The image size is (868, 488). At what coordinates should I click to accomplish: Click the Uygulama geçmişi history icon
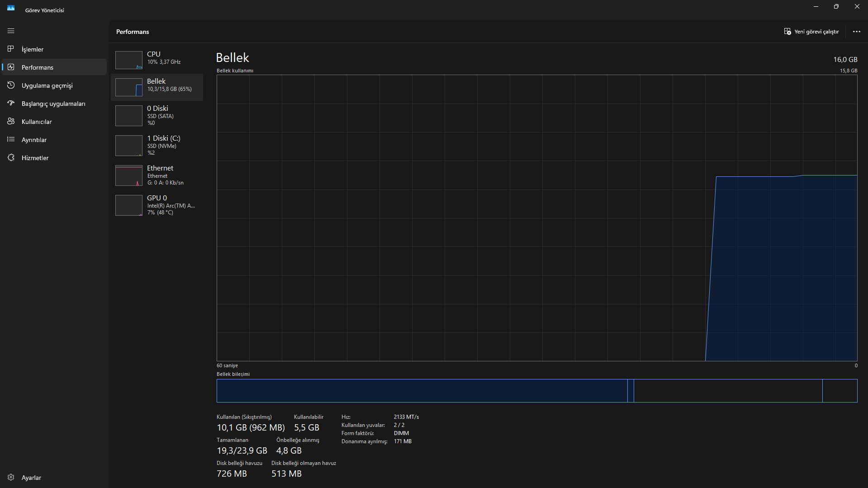click(x=11, y=85)
